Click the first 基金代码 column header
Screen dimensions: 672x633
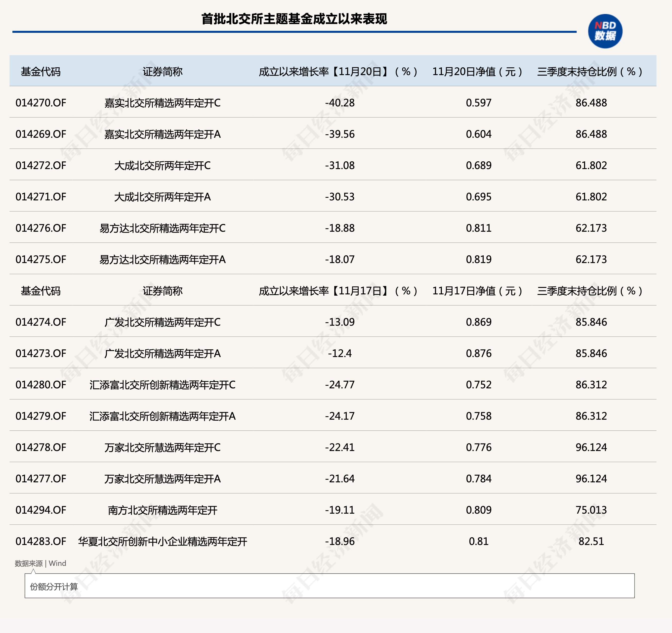(41, 72)
